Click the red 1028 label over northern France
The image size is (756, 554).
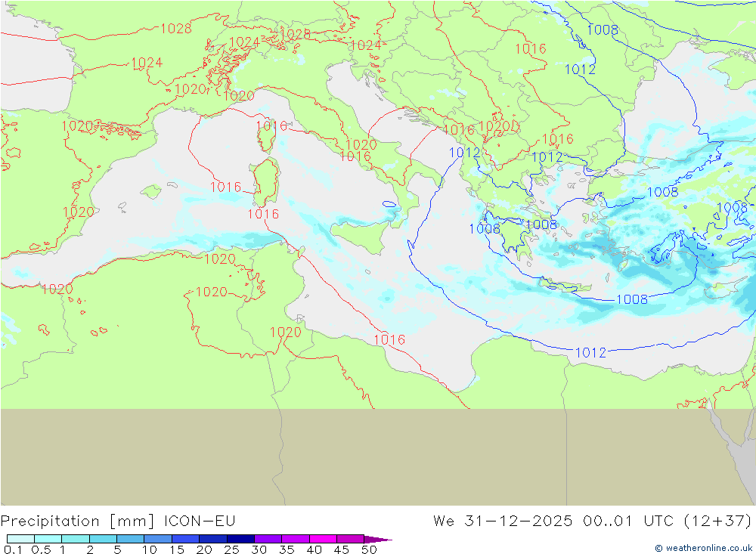click(x=176, y=29)
